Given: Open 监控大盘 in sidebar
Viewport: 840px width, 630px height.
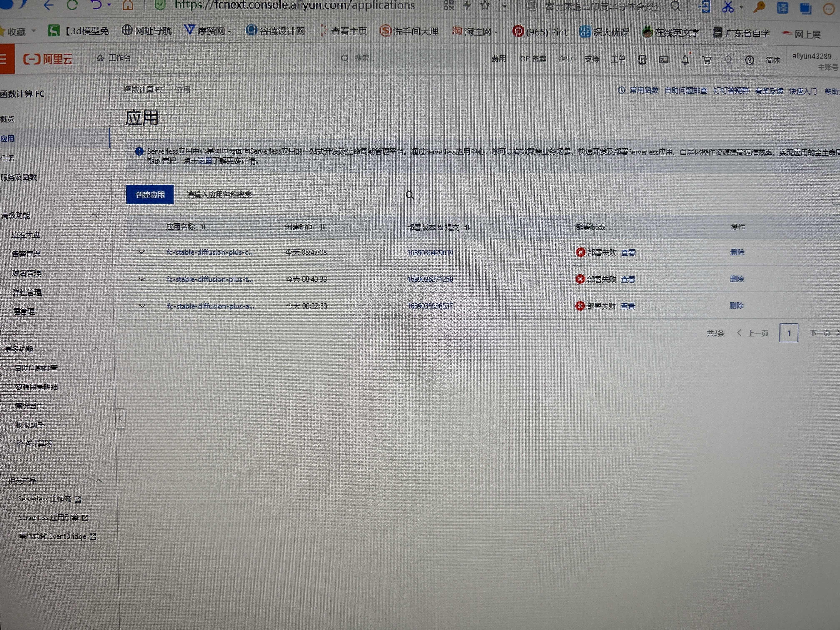Looking at the screenshot, I should click(x=25, y=235).
